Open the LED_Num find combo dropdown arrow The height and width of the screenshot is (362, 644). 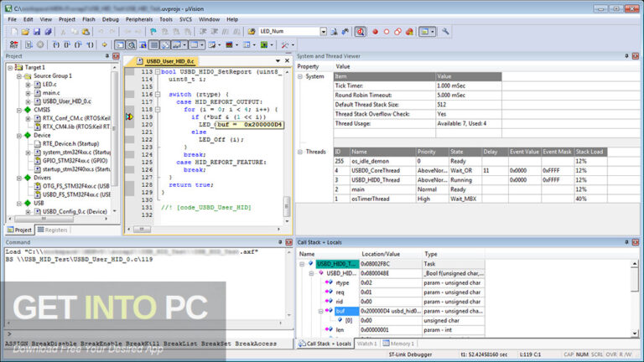(x=324, y=32)
